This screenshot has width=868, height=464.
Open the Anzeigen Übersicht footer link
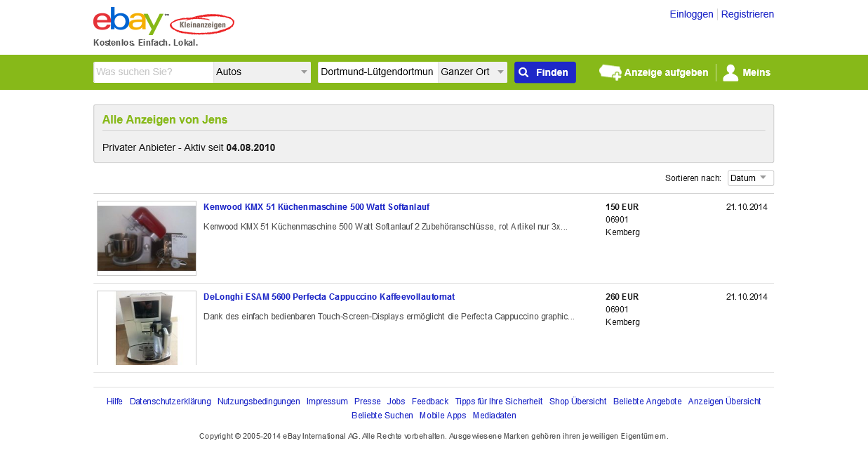(x=724, y=402)
